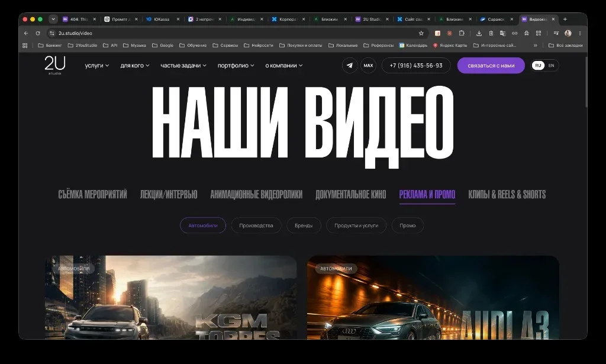Viewport: 606px width, 364px height.
Task: Open site information icon beside the URL
Action: pos(52,33)
